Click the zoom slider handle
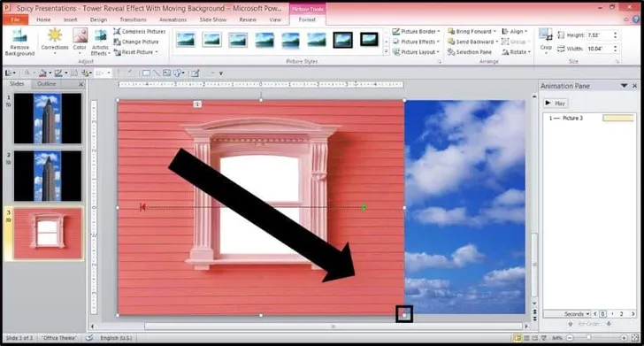The height and width of the screenshot is (346, 644). 588,338
